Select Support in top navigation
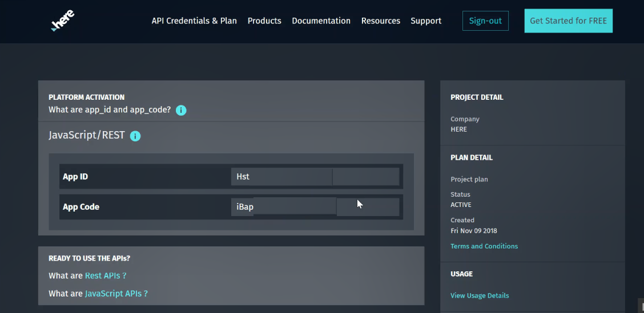 tap(426, 21)
